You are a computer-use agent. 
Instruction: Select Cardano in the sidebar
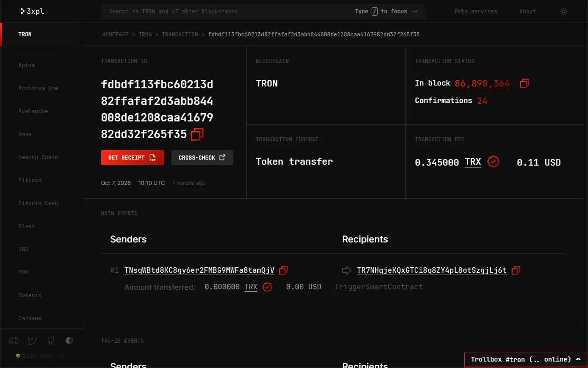tap(30, 318)
